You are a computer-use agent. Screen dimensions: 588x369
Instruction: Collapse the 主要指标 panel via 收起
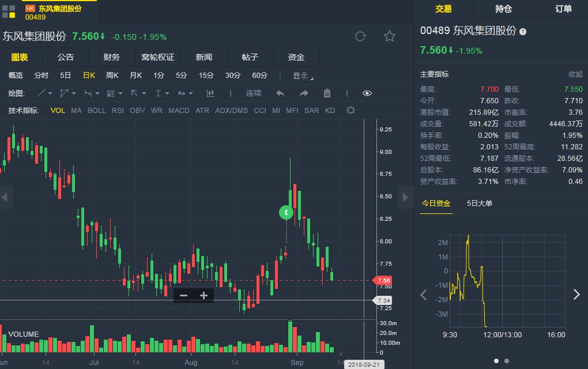tap(575, 74)
